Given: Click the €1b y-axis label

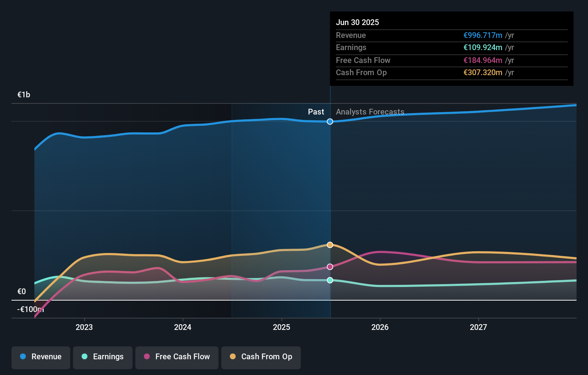Looking at the screenshot, I should (x=24, y=94).
